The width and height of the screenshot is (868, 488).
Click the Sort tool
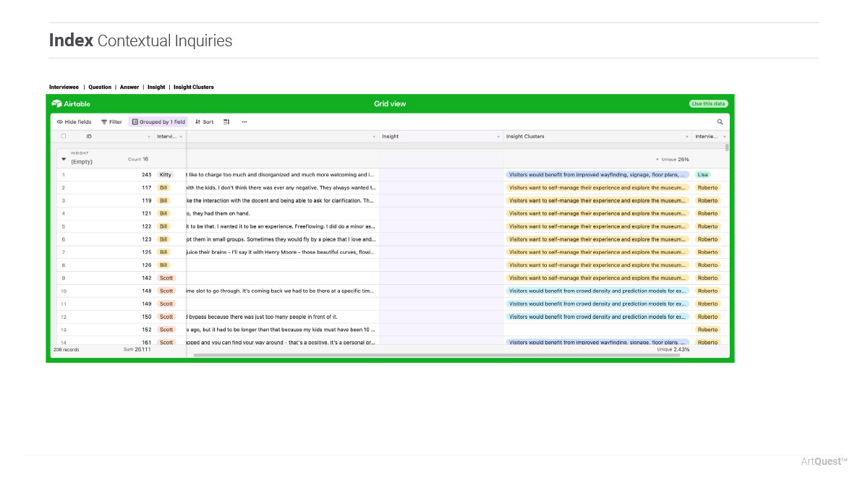(x=205, y=122)
